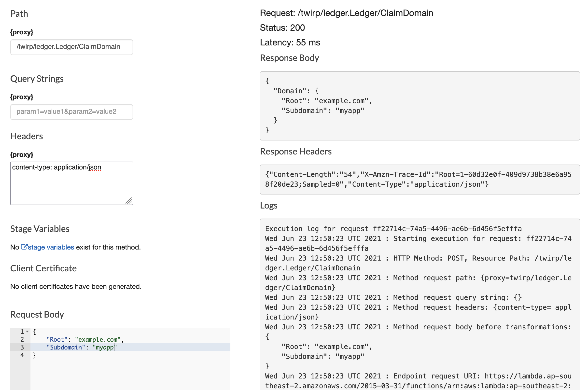
Task: Click the Status: 200 text
Action: click(282, 28)
